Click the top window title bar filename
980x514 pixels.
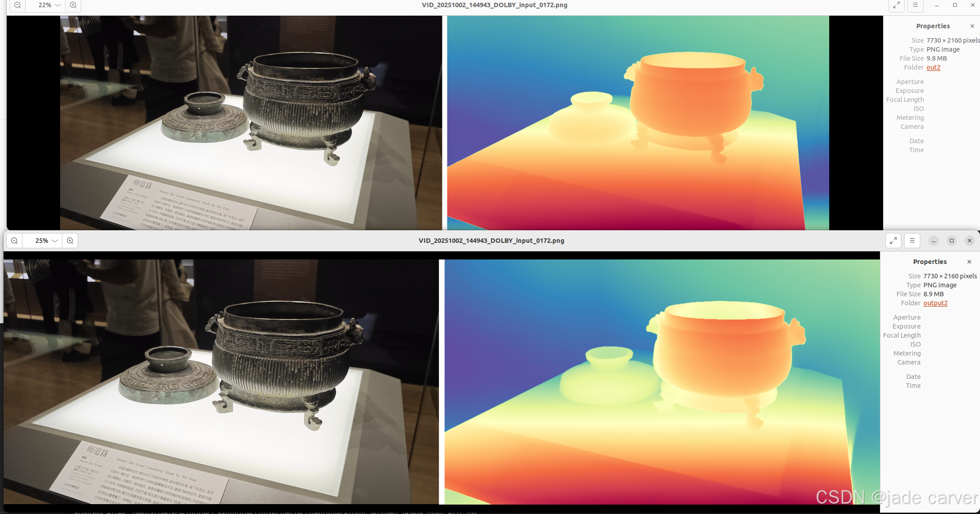[494, 5]
